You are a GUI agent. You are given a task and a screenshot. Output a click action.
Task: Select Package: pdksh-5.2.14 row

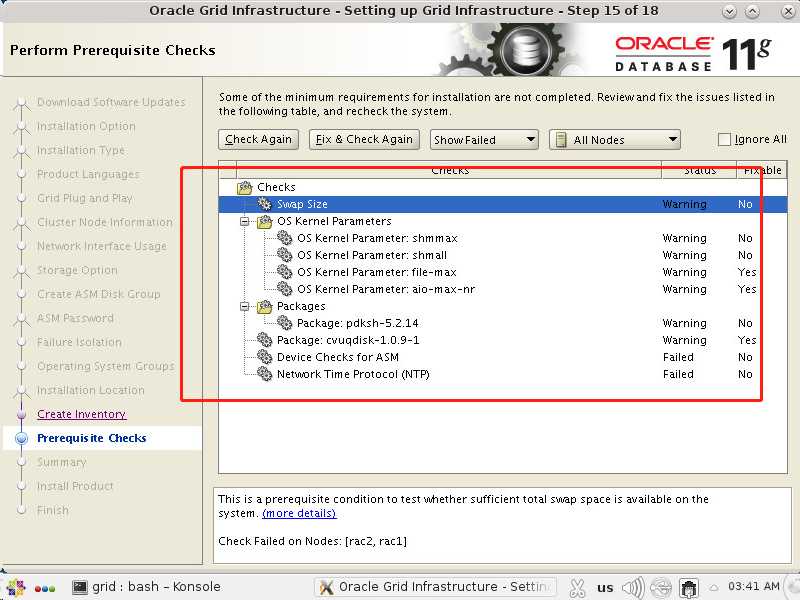tap(503, 323)
